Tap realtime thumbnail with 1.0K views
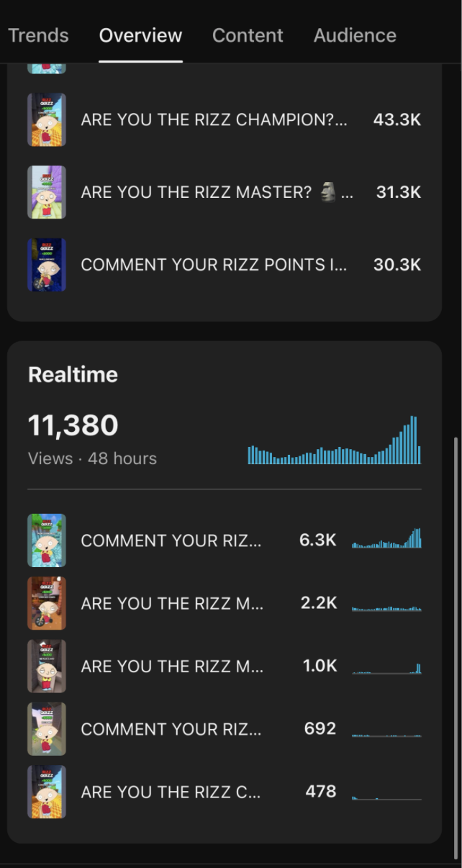462x868 pixels. (47, 666)
